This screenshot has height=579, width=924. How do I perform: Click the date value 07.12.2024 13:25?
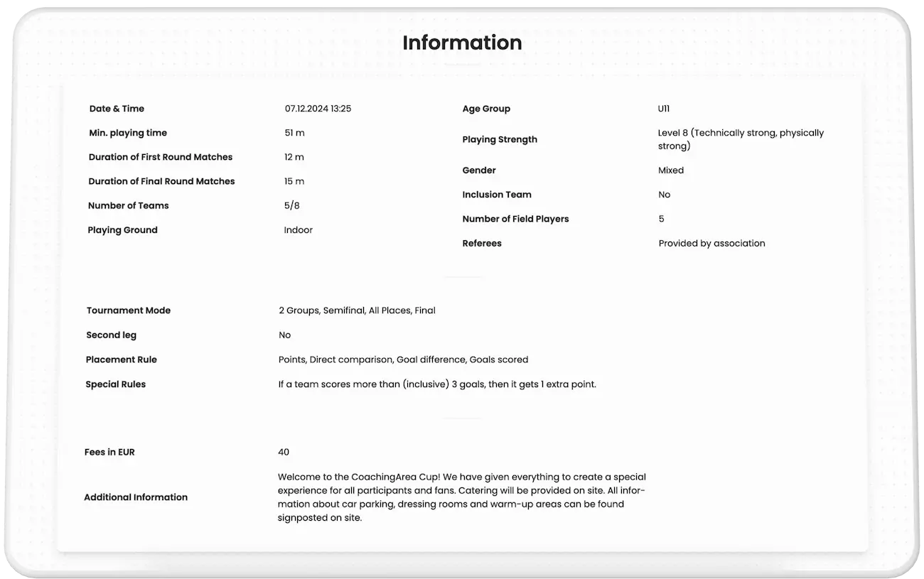(318, 109)
